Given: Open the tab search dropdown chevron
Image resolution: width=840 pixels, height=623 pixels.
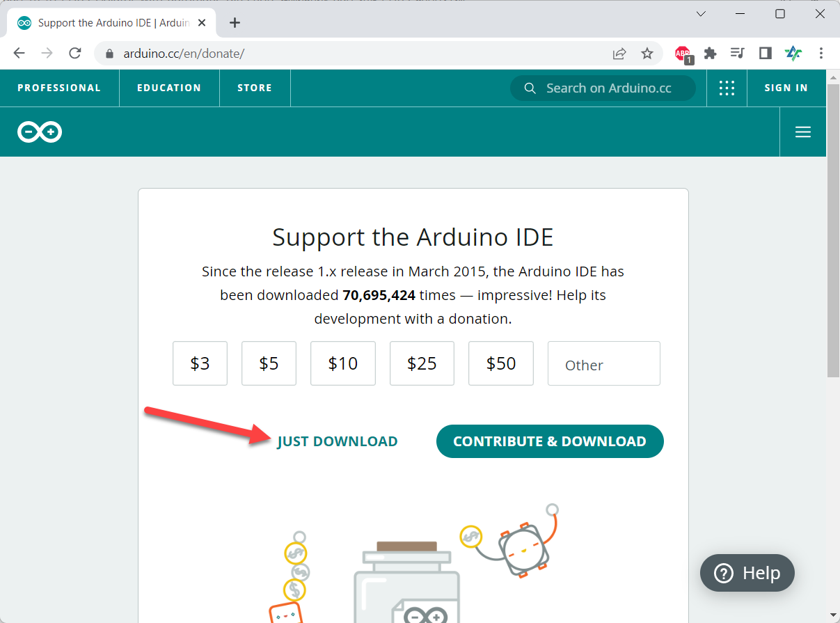Looking at the screenshot, I should (x=701, y=14).
